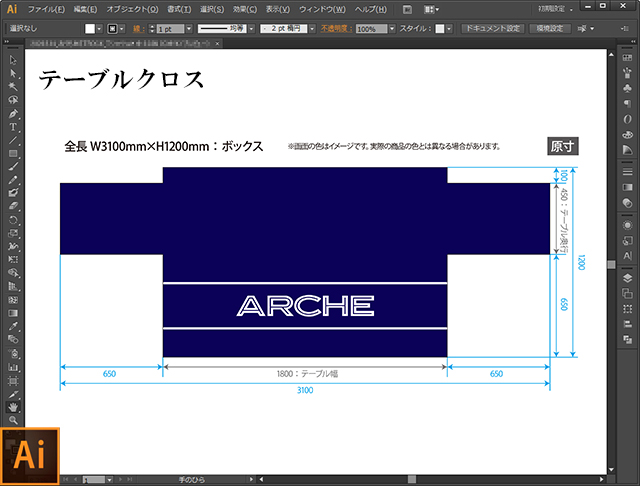Close the open document tab
Screen dimensions: 640x486
[217, 43]
